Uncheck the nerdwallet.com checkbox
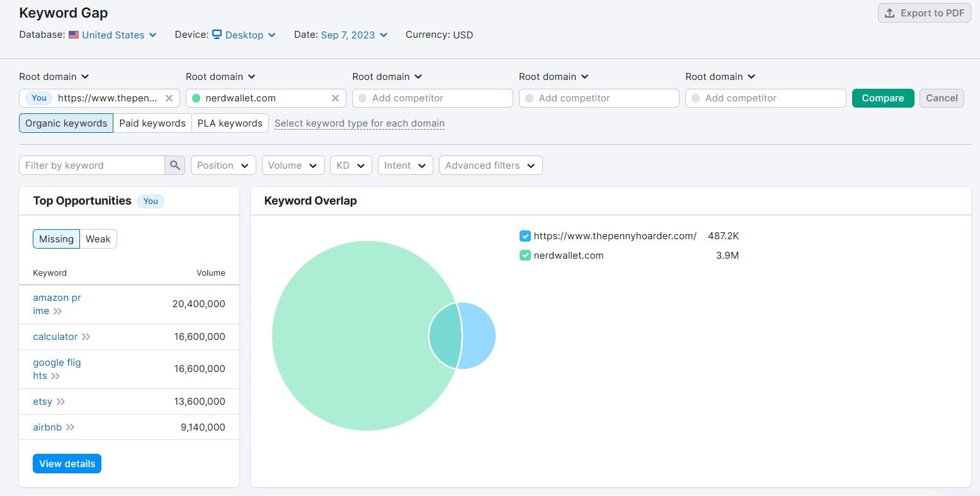The height and width of the screenshot is (496, 980). 525,256
